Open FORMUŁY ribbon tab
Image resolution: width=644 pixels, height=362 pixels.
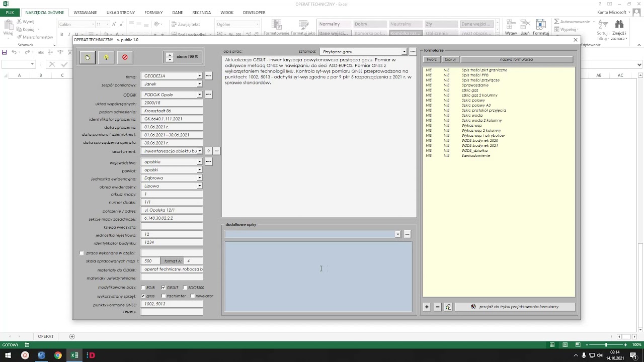pyautogui.click(x=153, y=12)
